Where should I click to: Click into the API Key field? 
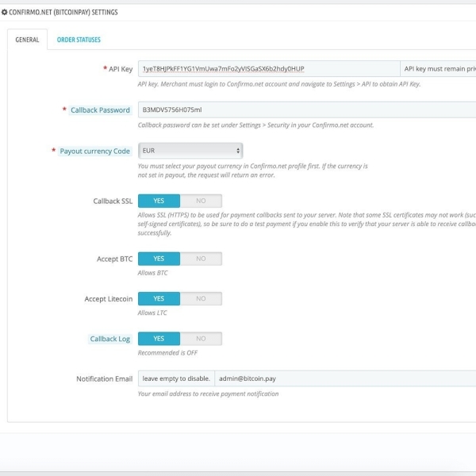click(269, 68)
